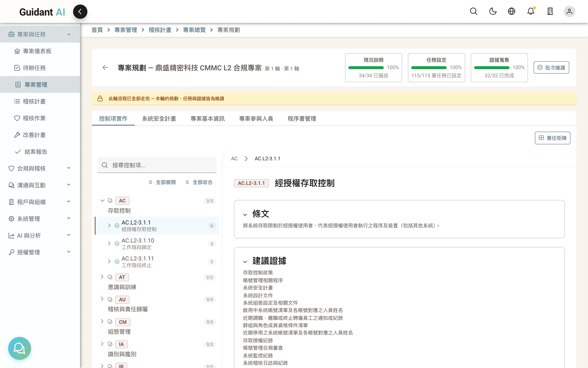Viewport: 588px width, 368px height.
Task: Switch to 程序書管理 tab
Action: (302, 119)
